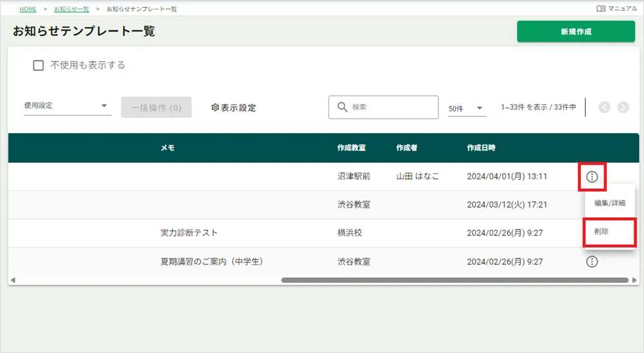This screenshot has width=644, height=353.
Task: Click into the 検索 search field
Action: click(x=384, y=107)
